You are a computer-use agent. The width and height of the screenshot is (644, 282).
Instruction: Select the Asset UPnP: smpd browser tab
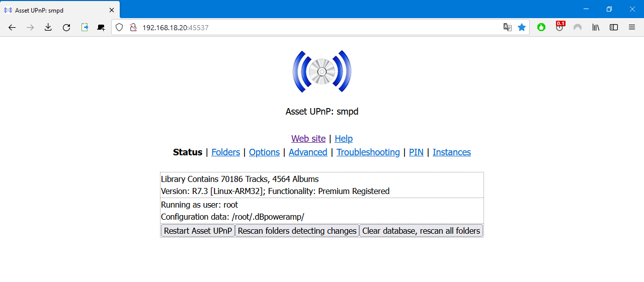[x=60, y=10]
